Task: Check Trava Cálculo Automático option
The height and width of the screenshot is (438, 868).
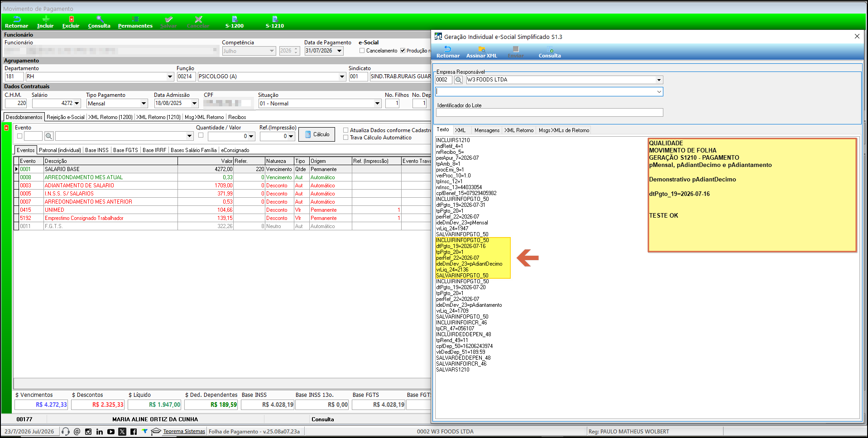Action: coord(345,138)
